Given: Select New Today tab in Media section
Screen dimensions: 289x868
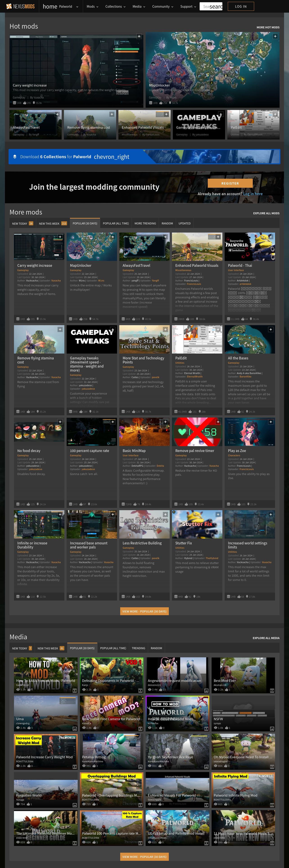Looking at the screenshot, I should click(x=22, y=648).
